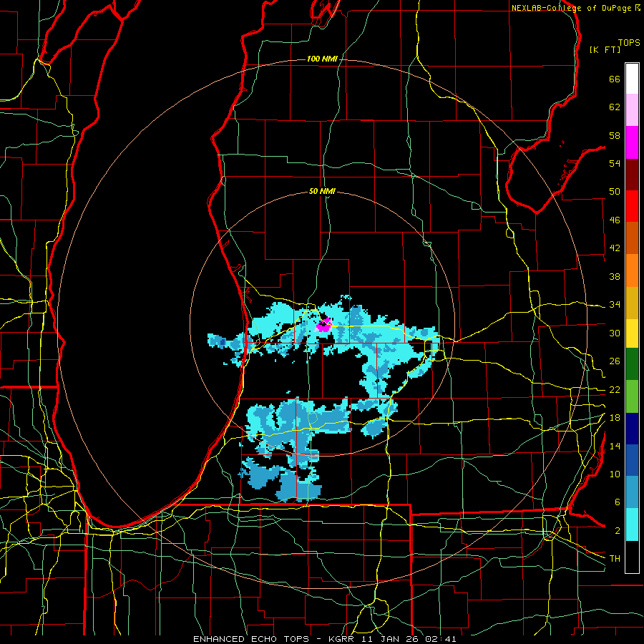The height and width of the screenshot is (644, 644).
Task: Click the TH legend label
Action: click(615, 558)
